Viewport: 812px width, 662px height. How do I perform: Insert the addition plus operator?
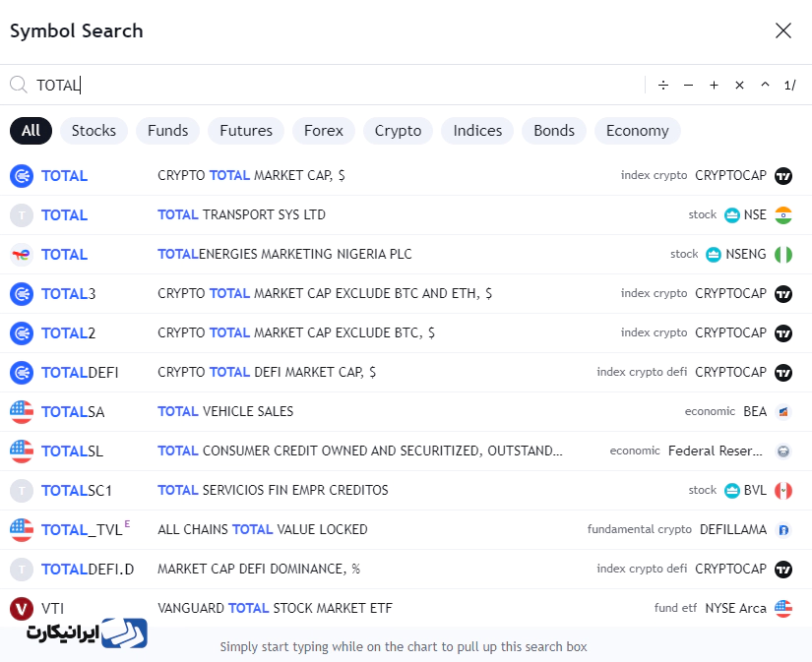pos(714,85)
